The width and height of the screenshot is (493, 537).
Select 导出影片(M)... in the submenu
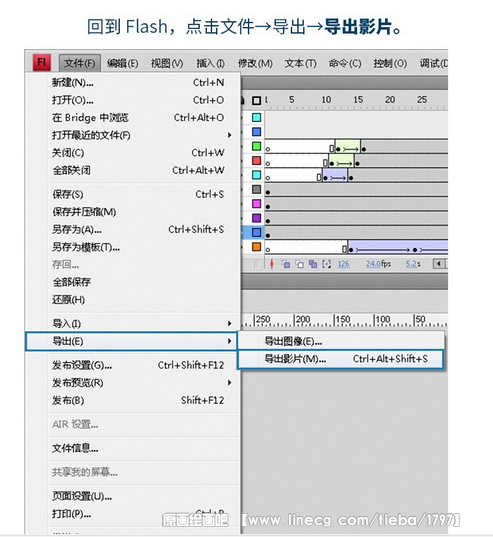pyautogui.click(x=341, y=359)
